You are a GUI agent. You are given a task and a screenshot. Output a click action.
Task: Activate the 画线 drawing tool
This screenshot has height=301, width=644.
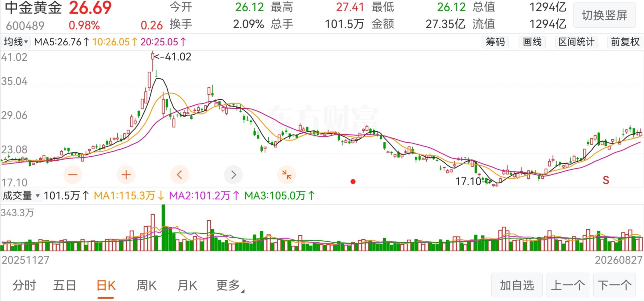532,42
